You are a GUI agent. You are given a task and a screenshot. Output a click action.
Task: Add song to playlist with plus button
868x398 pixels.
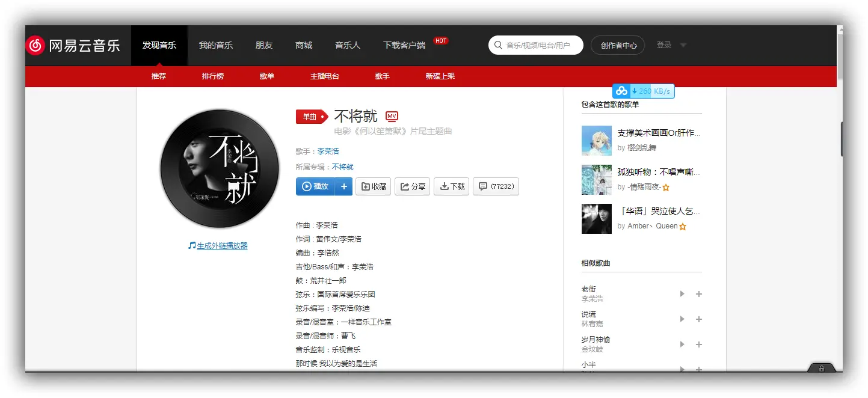(x=343, y=186)
